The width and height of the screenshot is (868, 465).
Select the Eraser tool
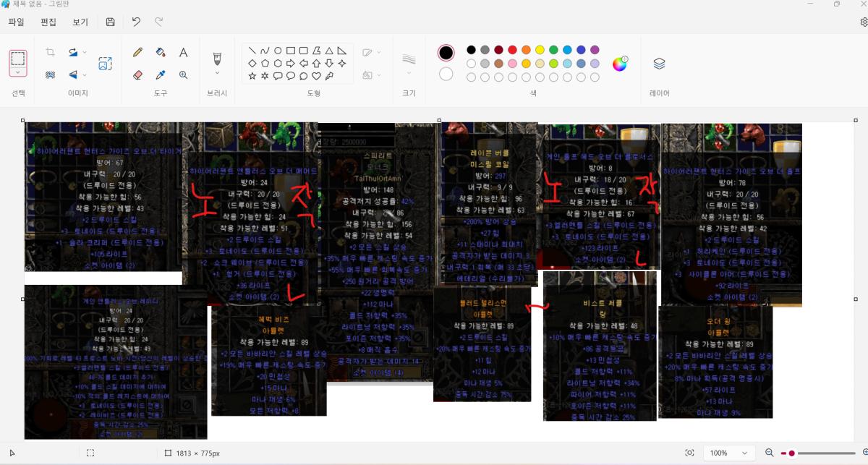(137, 74)
